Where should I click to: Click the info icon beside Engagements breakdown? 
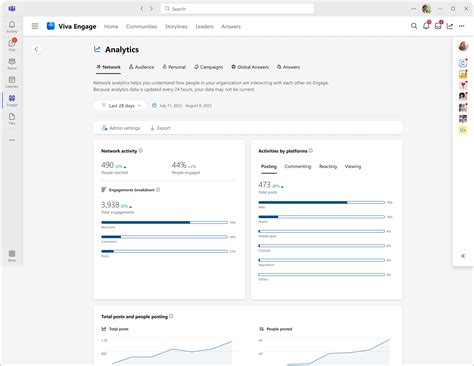click(158, 190)
